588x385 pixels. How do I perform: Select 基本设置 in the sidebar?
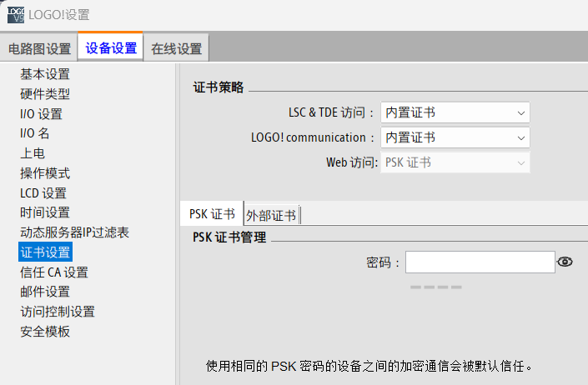45,74
